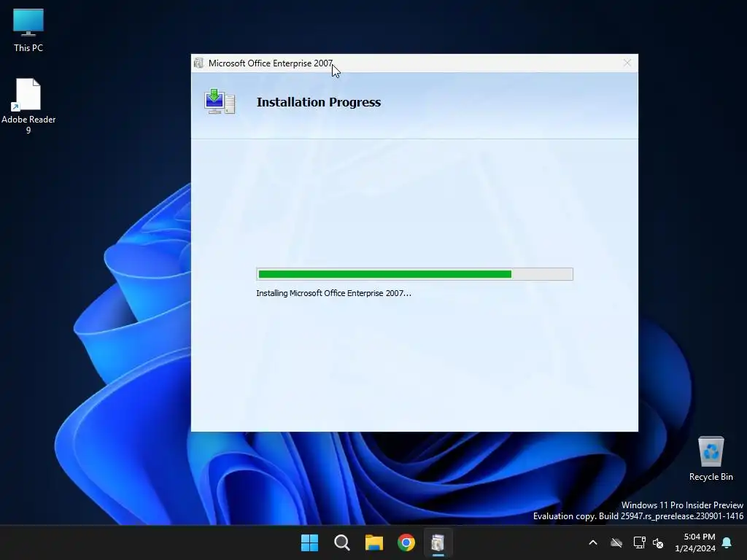The image size is (747, 560).
Task: Open the This PC desktop icon
Action: pos(28,29)
